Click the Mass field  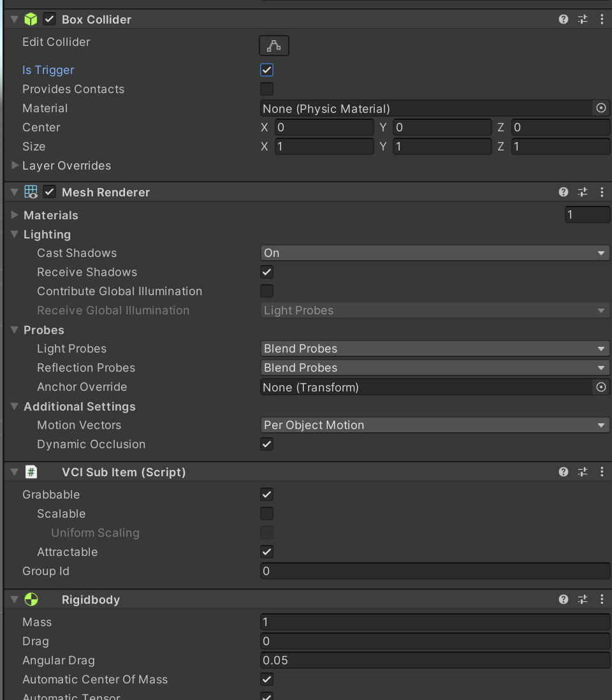click(x=435, y=622)
